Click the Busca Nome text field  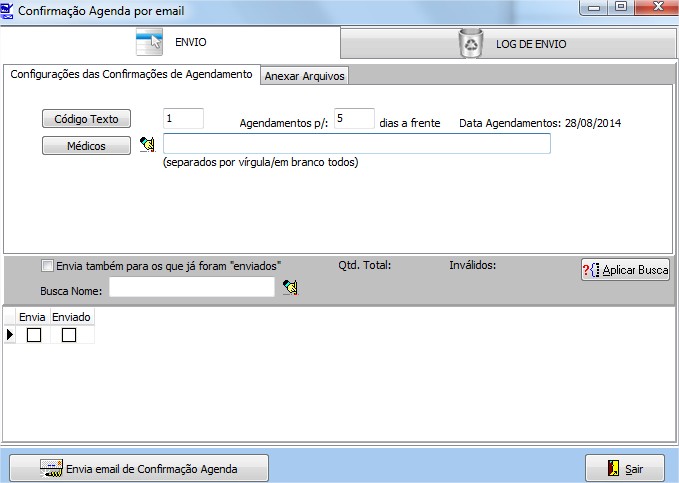(191, 288)
